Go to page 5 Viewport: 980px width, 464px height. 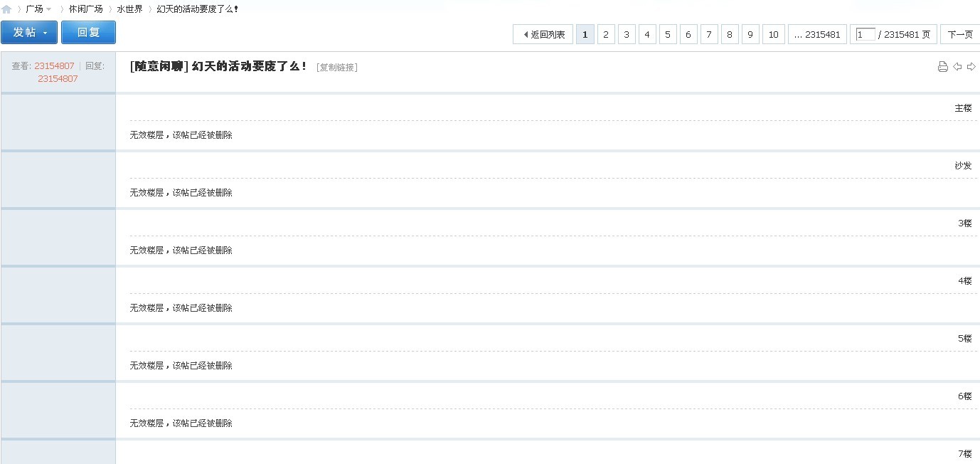[x=668, y=34]
